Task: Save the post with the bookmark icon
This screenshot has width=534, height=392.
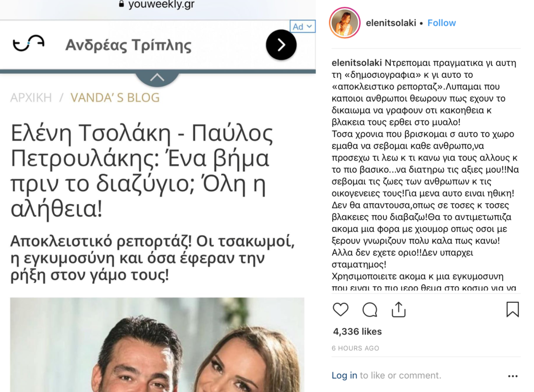Action: (513, 309)
